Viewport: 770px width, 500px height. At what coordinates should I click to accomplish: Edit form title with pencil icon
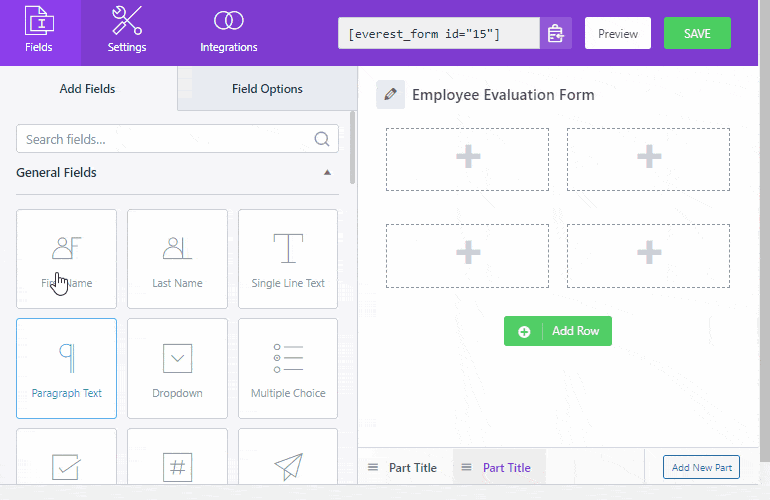click(x=390, y=94)
